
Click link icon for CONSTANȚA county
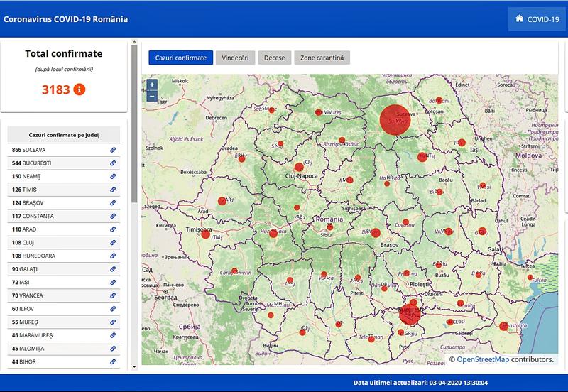[x=113, y=216]
